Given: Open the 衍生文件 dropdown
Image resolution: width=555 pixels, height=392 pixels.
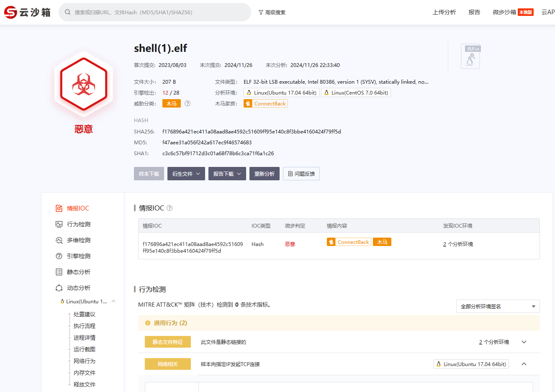Looking at the screenshot, I should click(x=186, y=174).
